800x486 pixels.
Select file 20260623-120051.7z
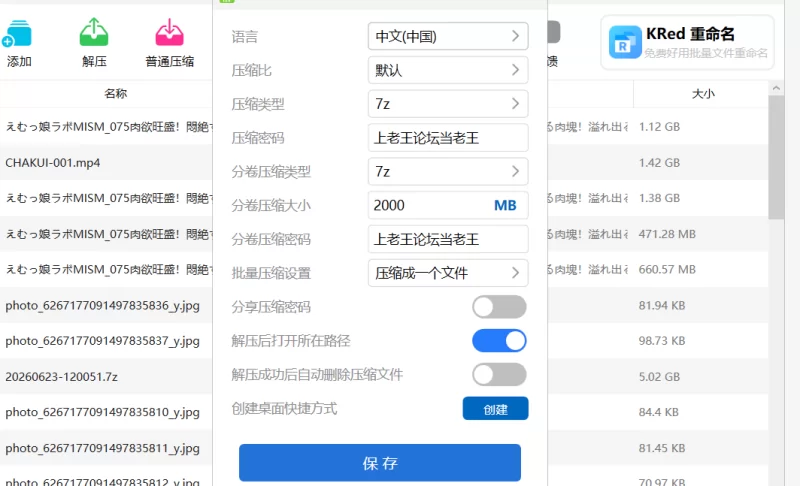61,377
